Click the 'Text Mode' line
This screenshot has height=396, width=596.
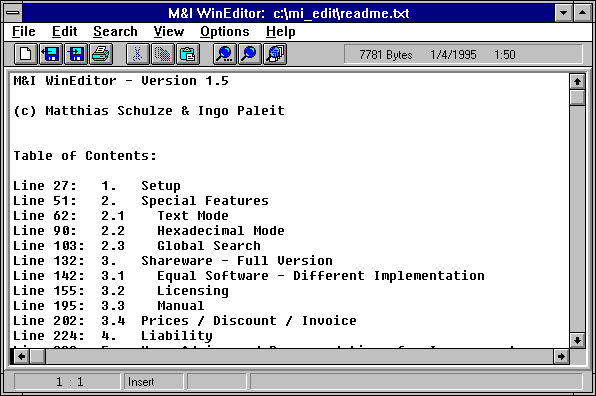coord(193,215)
